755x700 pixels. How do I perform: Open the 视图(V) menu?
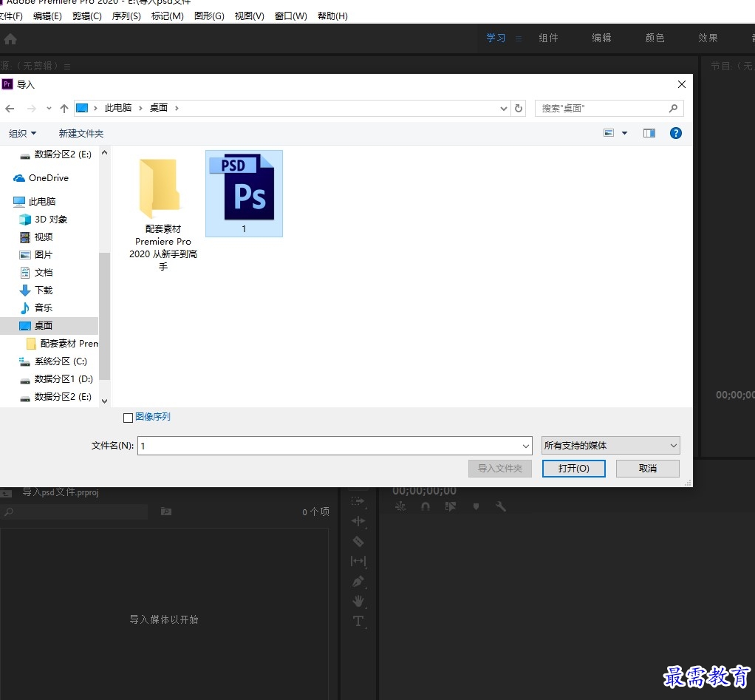(x=249, y=16)
